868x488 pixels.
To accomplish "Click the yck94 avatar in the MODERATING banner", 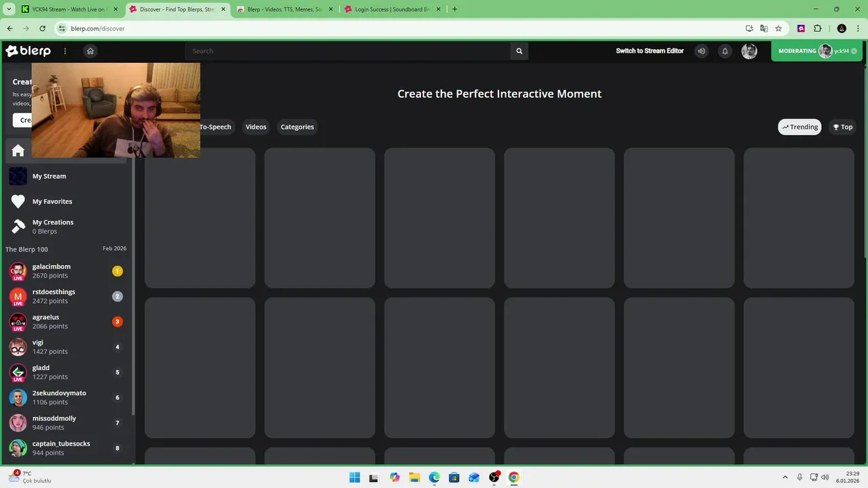I will (x=825, y=51).
